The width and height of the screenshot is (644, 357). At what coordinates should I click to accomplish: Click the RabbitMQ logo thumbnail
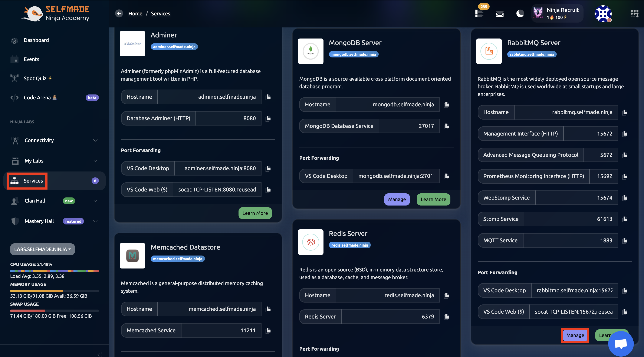click(x=489, y=51)
